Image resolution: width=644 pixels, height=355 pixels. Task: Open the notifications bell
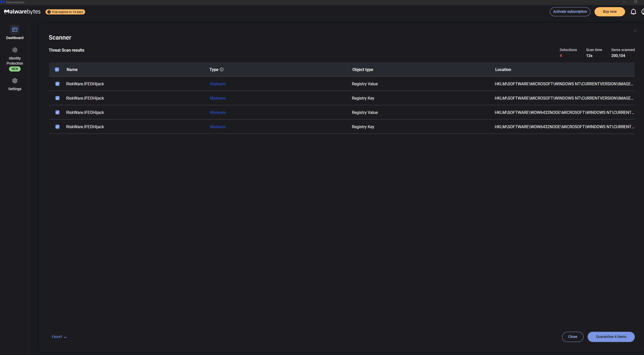[x=633, y=12]
